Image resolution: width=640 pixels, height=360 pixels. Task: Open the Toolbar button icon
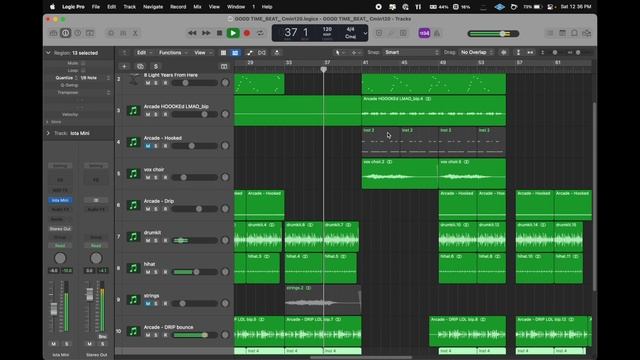point(90,33)
